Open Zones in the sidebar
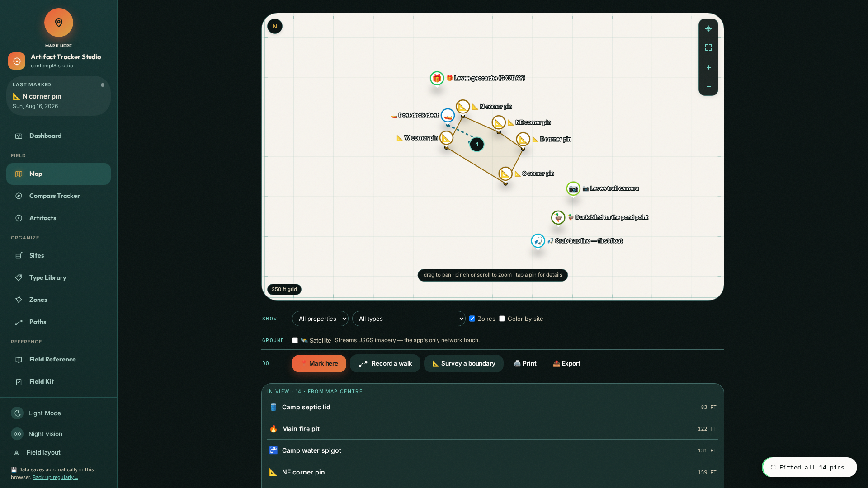The image size is (868, 488). 58,300
